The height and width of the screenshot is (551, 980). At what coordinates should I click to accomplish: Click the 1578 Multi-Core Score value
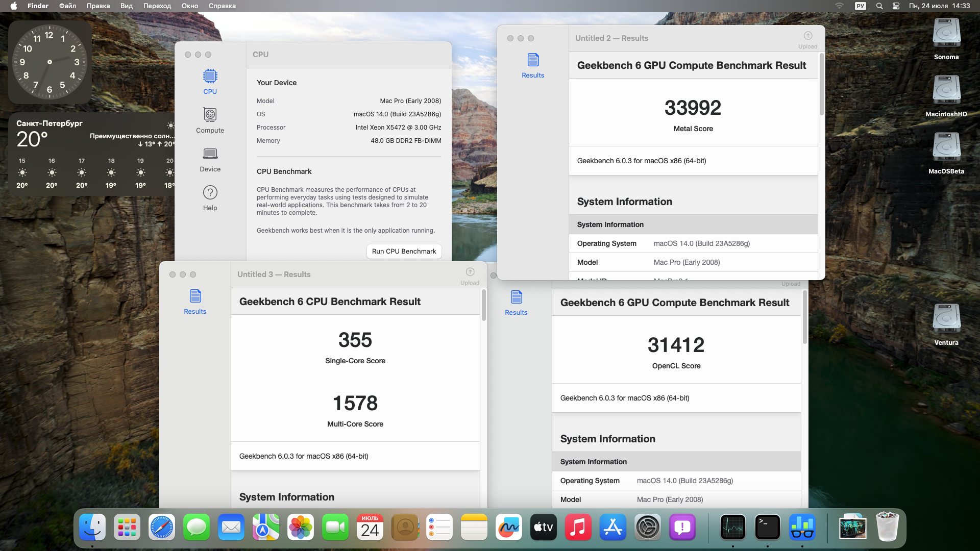pos(355,403)
